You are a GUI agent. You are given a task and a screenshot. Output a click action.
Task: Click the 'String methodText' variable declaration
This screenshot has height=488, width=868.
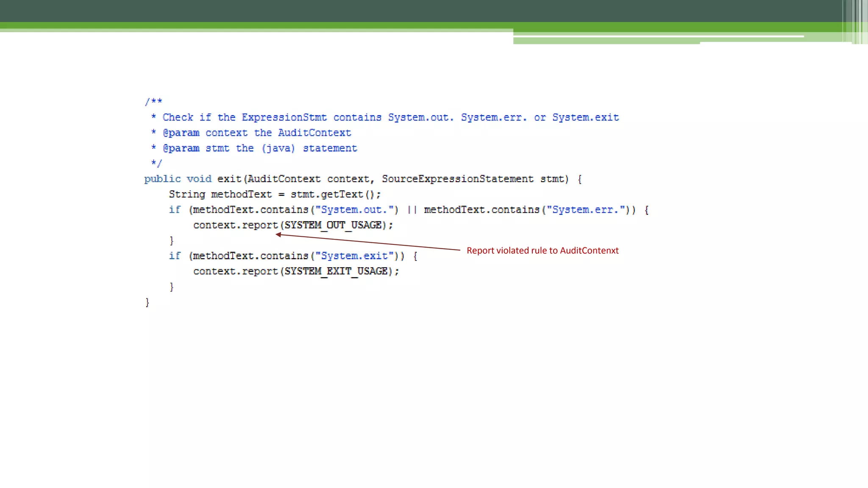click(220, 194)
